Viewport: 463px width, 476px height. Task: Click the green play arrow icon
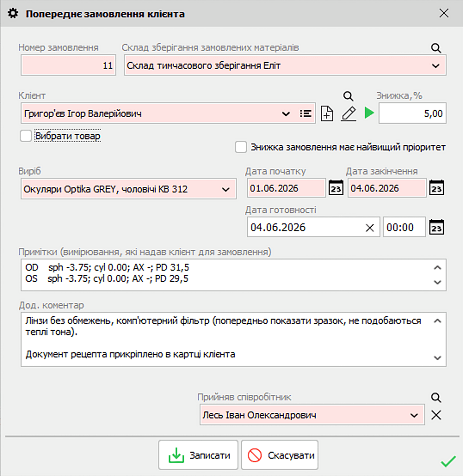coord(369,113)
